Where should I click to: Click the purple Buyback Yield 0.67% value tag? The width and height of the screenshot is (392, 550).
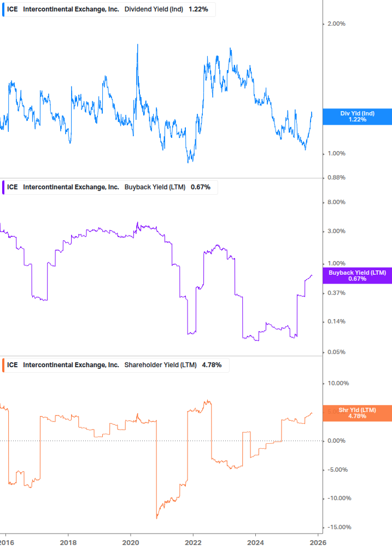(x=357, y=276)
